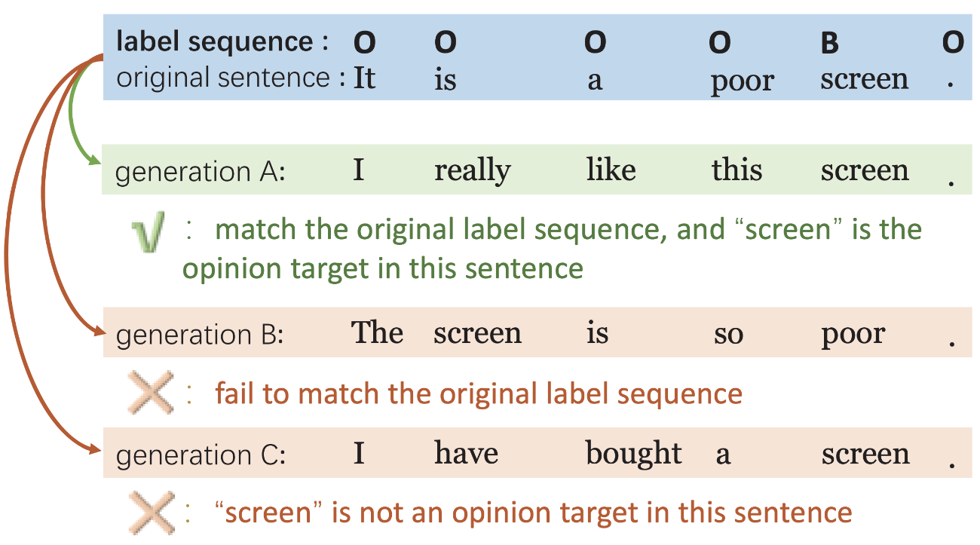Viewport: 980px width, 545px height.
Task: Click the B label above "screen"
Action: [x=829, y=44]
